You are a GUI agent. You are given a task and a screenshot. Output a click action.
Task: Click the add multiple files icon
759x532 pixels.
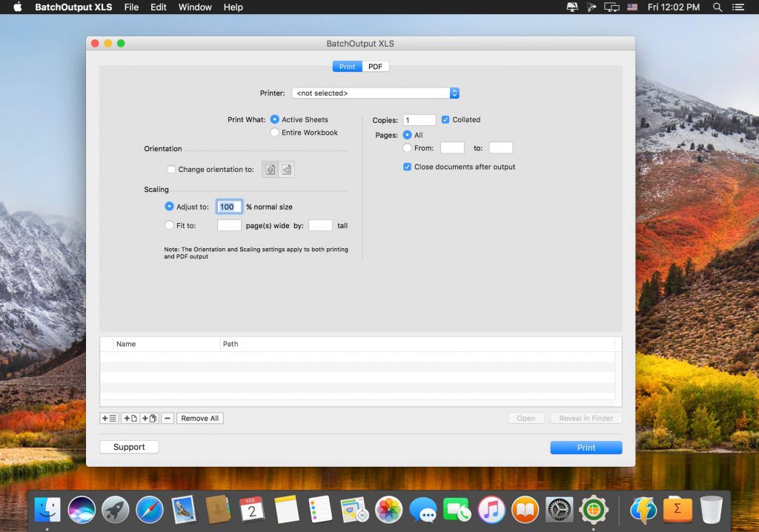click(x=150, y=418)
